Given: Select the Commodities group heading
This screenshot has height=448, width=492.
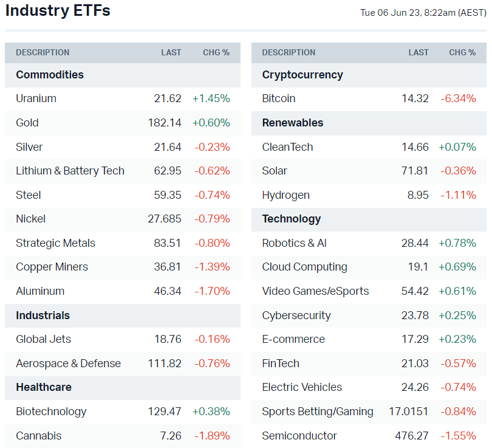Looking at the screenshot, I should coord(50,75).
